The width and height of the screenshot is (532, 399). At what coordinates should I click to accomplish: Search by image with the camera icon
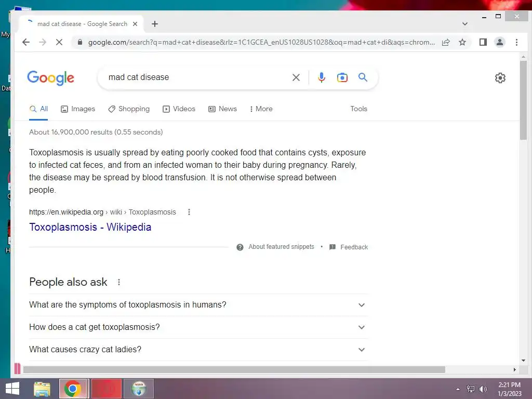342,77
